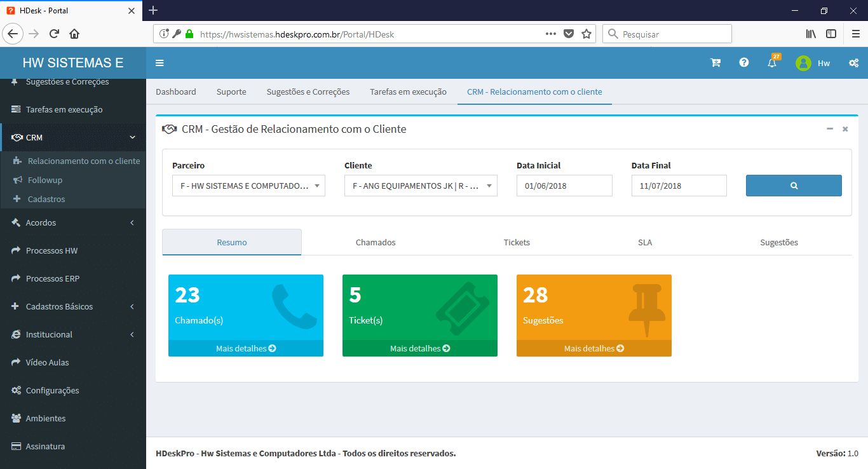Click Mais detalhes on Chamado(s) card
Image resolution: width=868 pixels, height=469 pixels.
point(246,348)
